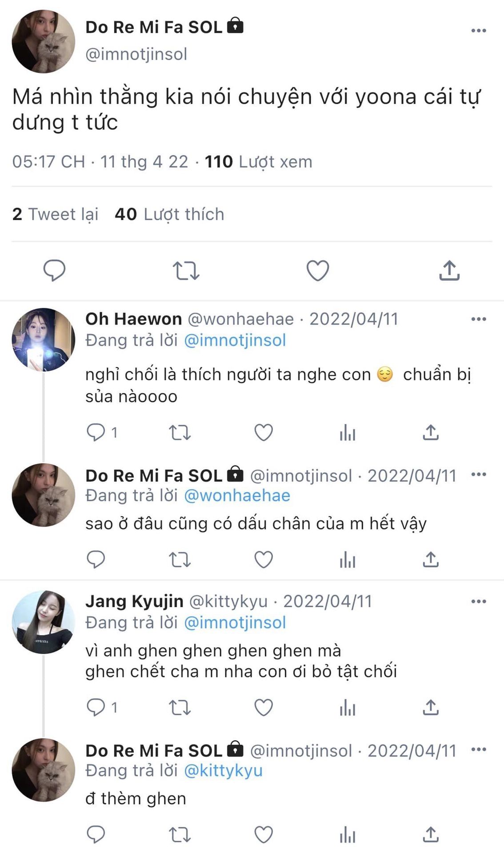Share Jang Kyujin's reply
504x854 pixels.
(x=430, y=707)
